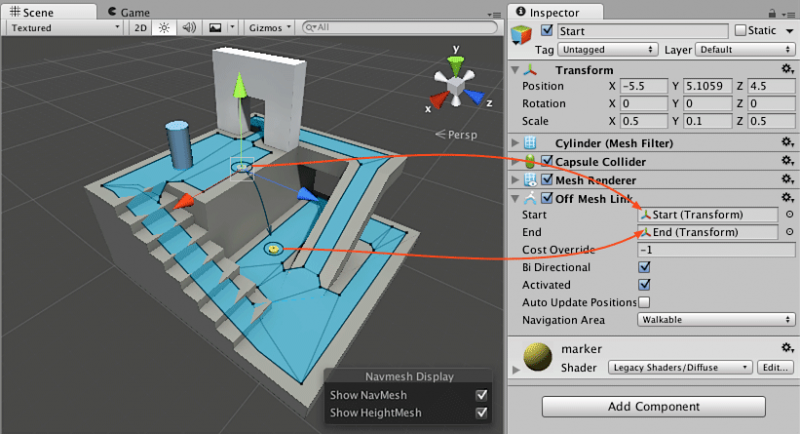This screenshot has height=434, width=800.
Task: Open the Gizmos dropdown
Action: (x=269, y=28)
